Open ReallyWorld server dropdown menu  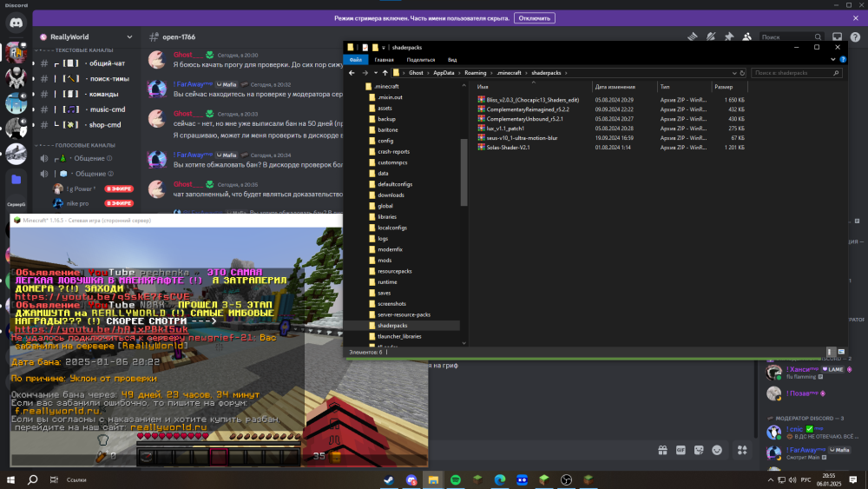click(x=129, y=37)
